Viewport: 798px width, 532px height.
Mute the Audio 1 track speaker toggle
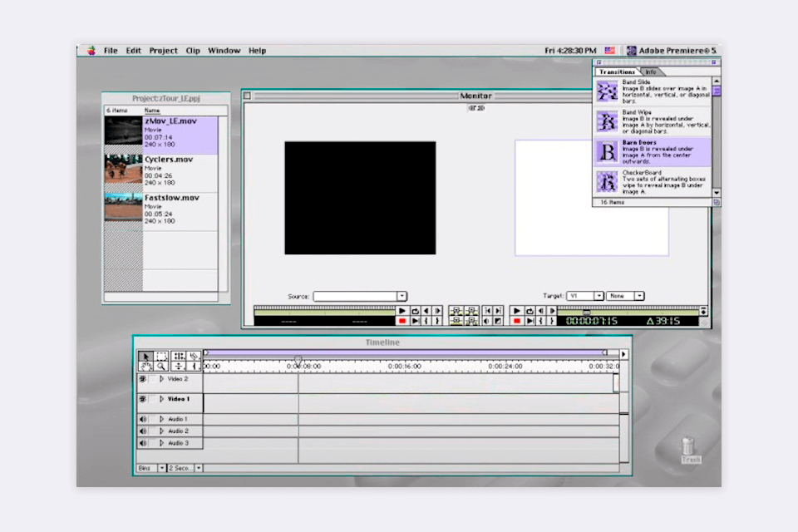pos(142,419)
